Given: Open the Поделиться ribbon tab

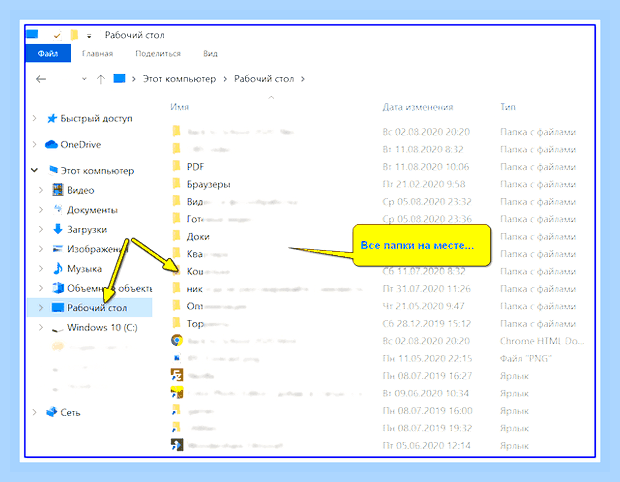Looking at the screenshot, I should coord(158,53).
